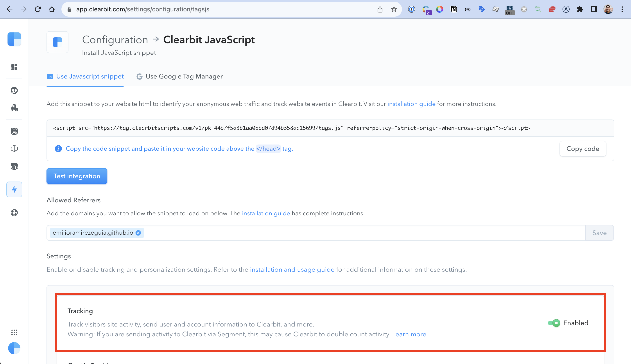The width and height of the screenshot is (631, 364).
Task: Open the dashboard grid sidebar icon
Action: (x=14, y=67)
